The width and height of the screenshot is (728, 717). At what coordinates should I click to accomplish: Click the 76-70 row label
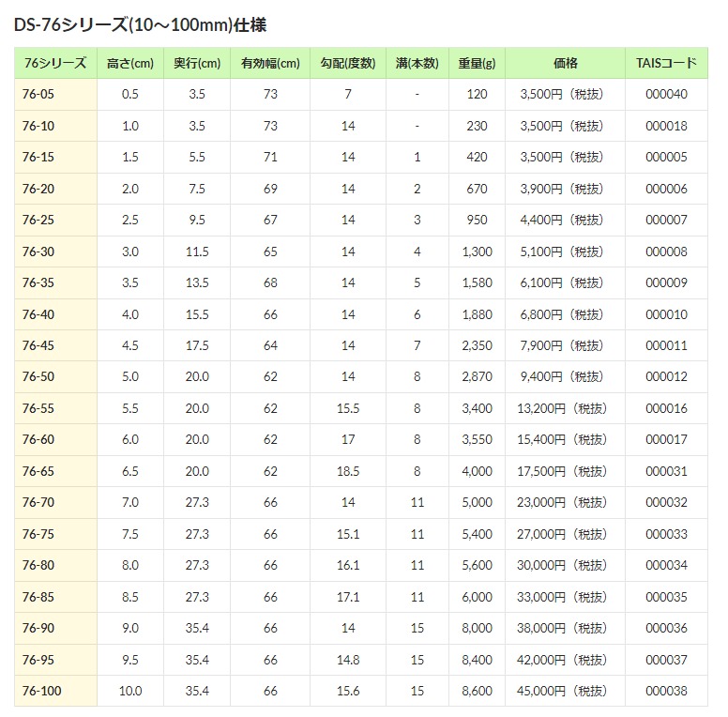click(38, 502)
